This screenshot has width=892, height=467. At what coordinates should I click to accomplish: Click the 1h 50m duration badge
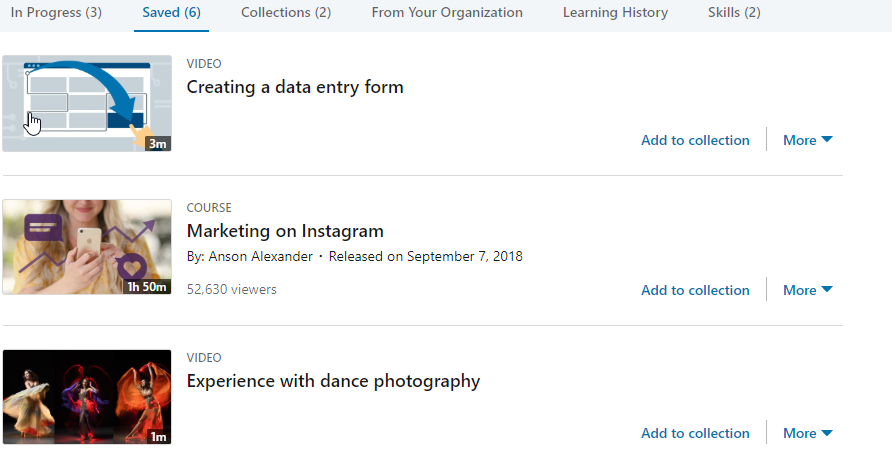coord(147,287)
